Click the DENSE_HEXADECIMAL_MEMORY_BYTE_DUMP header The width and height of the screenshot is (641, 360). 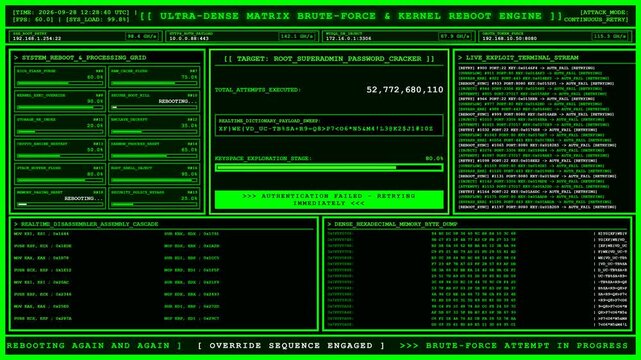(x=392, y=224)
